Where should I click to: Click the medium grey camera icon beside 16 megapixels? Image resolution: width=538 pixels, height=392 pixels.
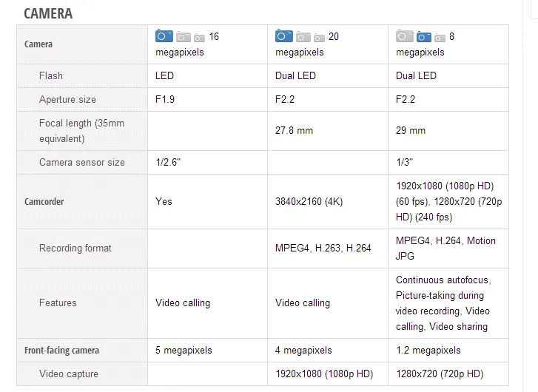[184, 36]
